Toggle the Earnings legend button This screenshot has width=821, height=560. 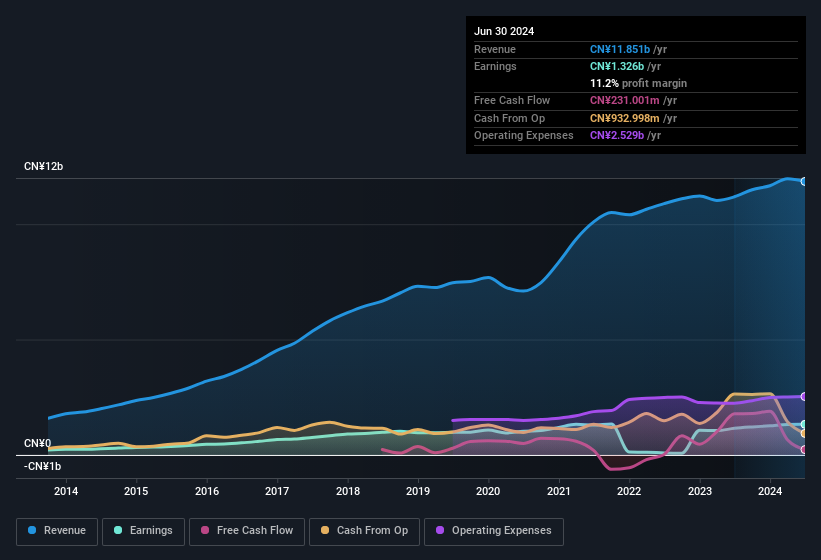[143, 531]
